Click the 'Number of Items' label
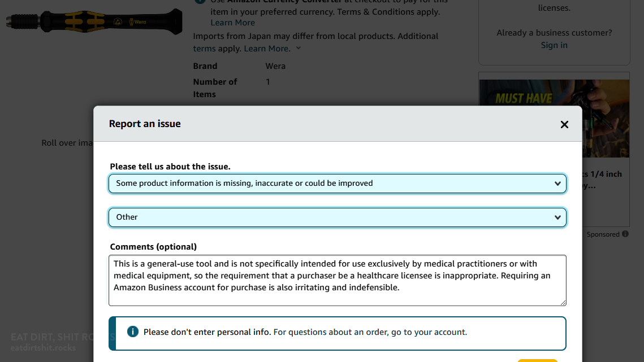Image resolution: width=644 pixels, height=362 pixels. coord(215,88)
